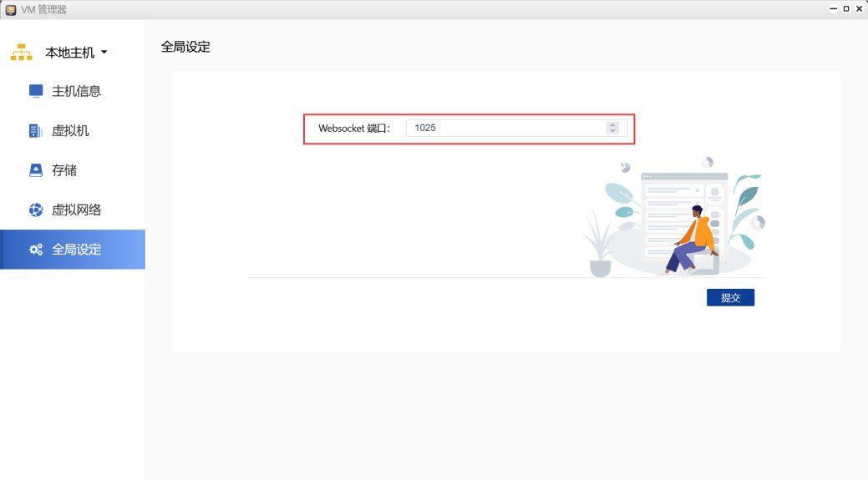
Task: Open the 主机信息 page
Action: pyautogui.click(x=77, y=91)
